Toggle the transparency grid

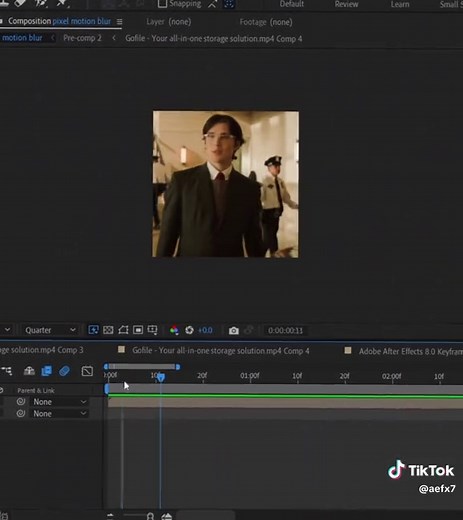point(108,330)
